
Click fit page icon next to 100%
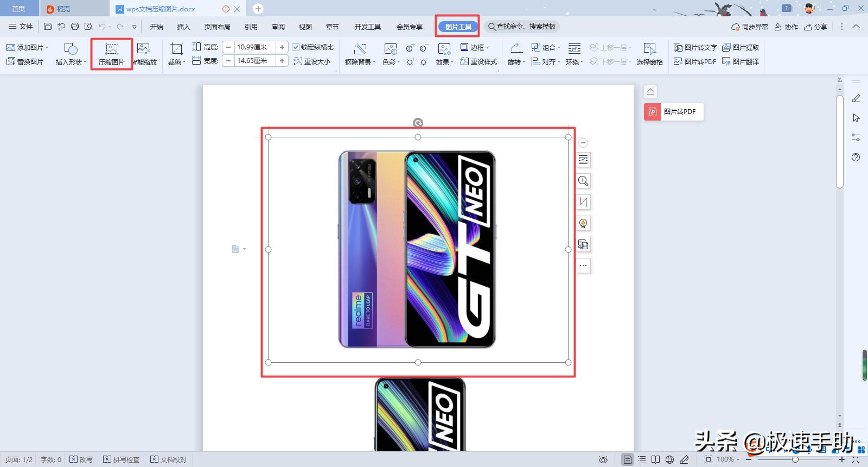pyautogui.click(x=709, y=459)
